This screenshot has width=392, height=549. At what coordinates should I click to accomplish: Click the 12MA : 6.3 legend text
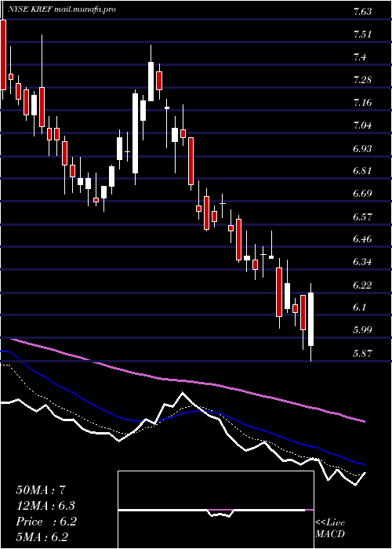pyautogui.click(x=45, y=506)
